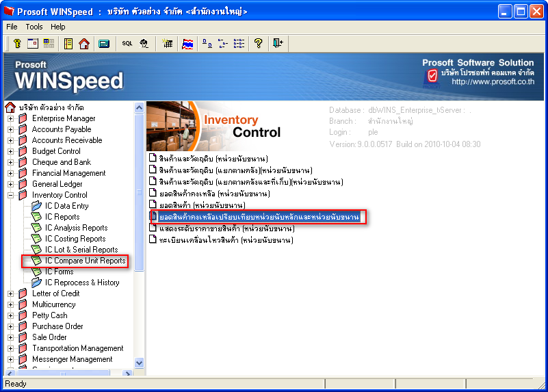Click the green icon of IC Analysis Reports
This screenshot has width=548, height=392.
[36, 228]
